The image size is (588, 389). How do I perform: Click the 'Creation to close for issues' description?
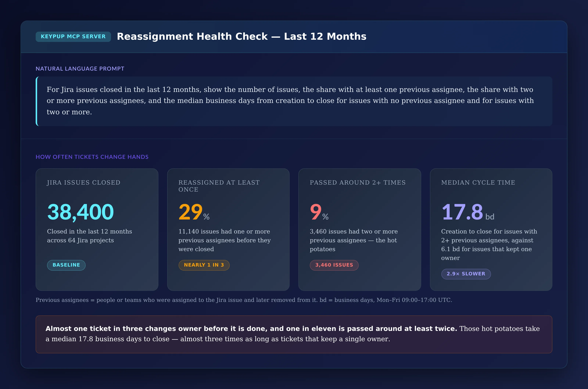tap(489, 245)
